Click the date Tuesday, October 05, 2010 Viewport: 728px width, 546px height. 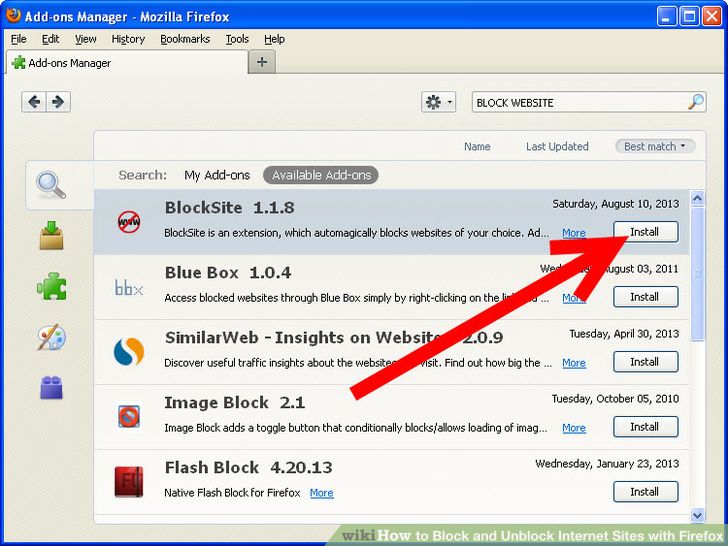point(615,399)
